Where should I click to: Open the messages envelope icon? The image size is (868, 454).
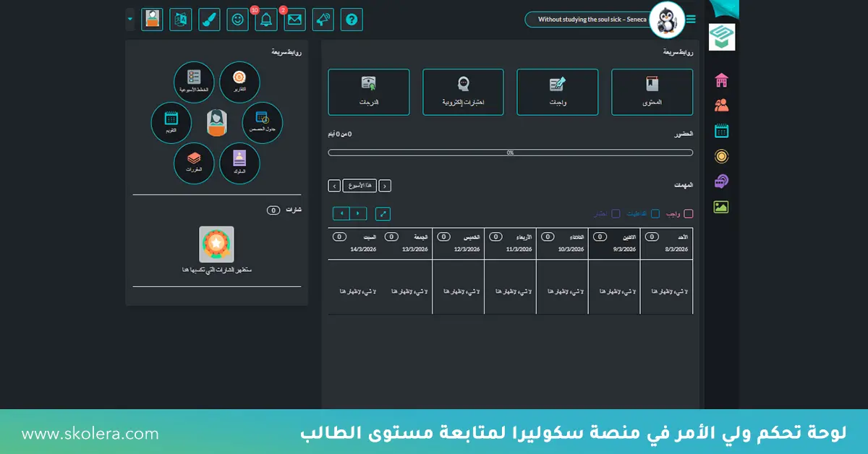[294, 20]
